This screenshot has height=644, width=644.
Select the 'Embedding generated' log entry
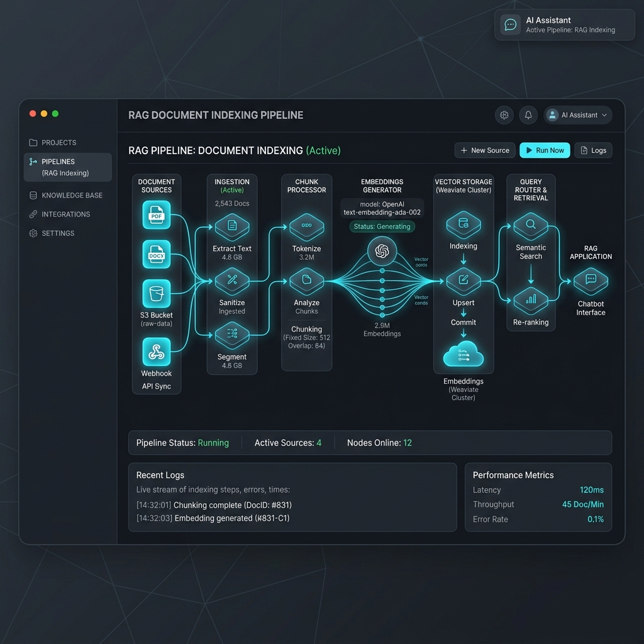(x=213, y=518)
